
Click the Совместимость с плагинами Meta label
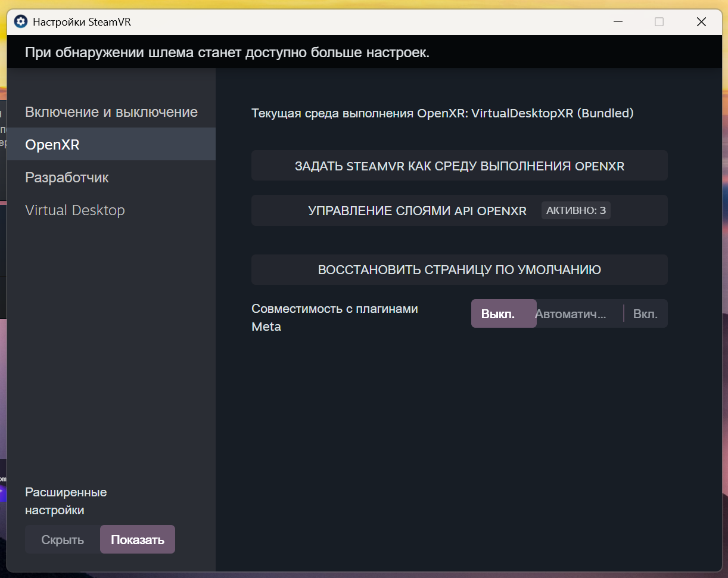tap(335, 318)
